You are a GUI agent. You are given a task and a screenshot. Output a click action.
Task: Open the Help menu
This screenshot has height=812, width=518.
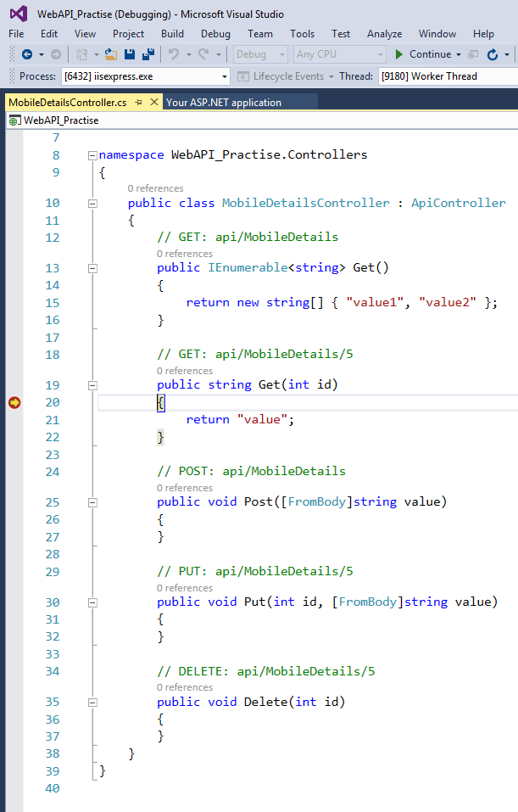pyautogui.click(x=483, y=34)
